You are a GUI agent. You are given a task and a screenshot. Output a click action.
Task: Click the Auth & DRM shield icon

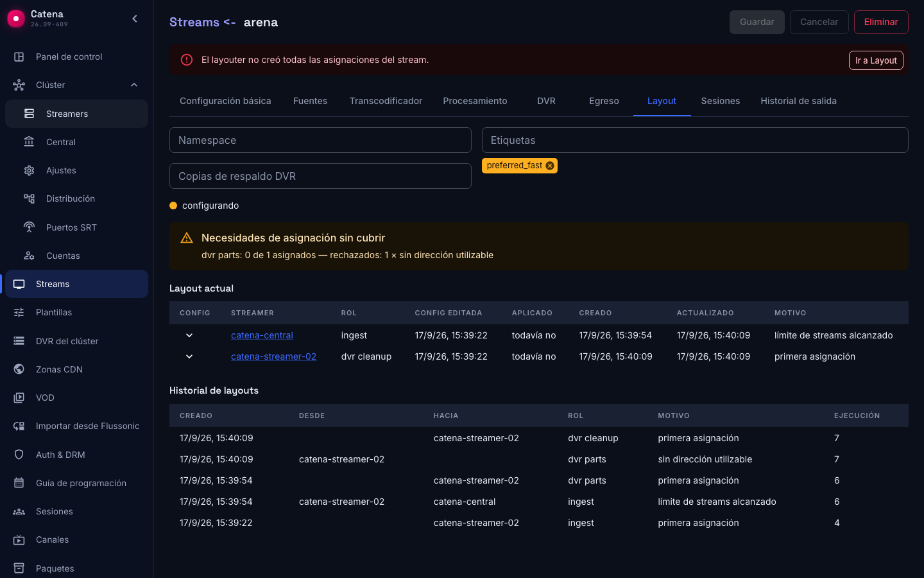[x=19, y=455]
